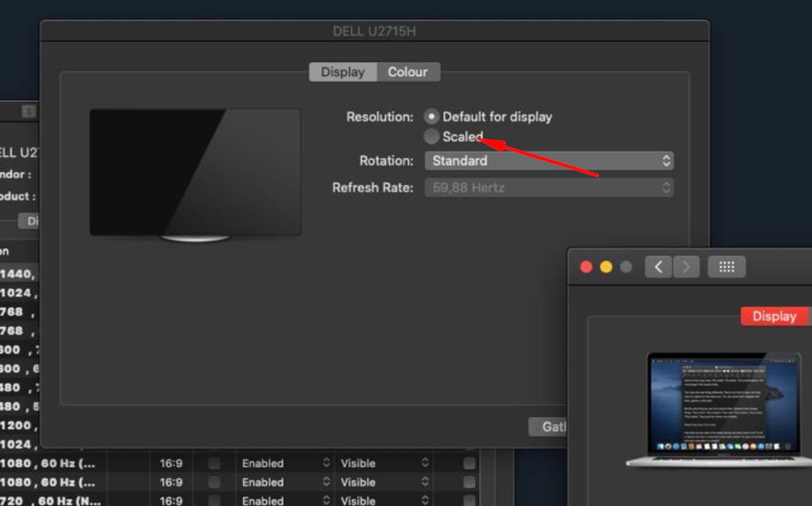Image resolution: width=812 pixels, height=506 pixels.
Task: Select the red Display tab in System Preferences
Action: tap(775, 316)
